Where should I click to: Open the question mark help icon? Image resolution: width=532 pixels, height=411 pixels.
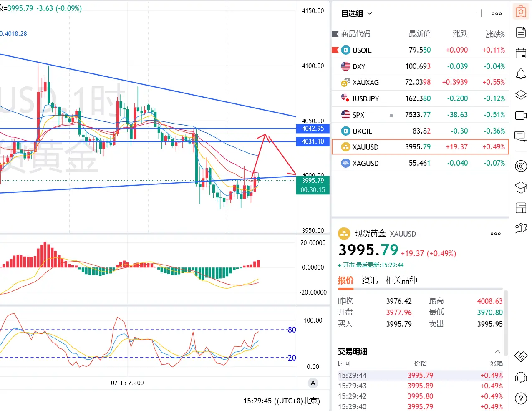[521, 398]
